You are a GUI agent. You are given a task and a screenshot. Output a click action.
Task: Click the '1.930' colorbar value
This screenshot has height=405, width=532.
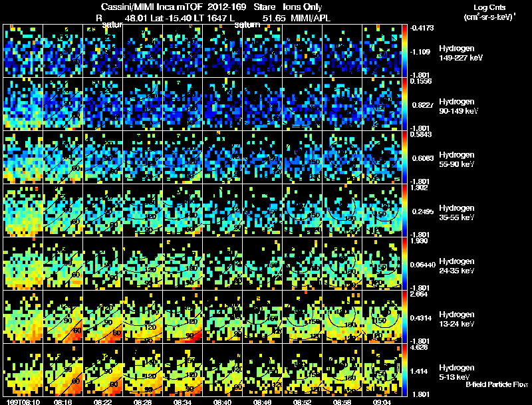419,241
